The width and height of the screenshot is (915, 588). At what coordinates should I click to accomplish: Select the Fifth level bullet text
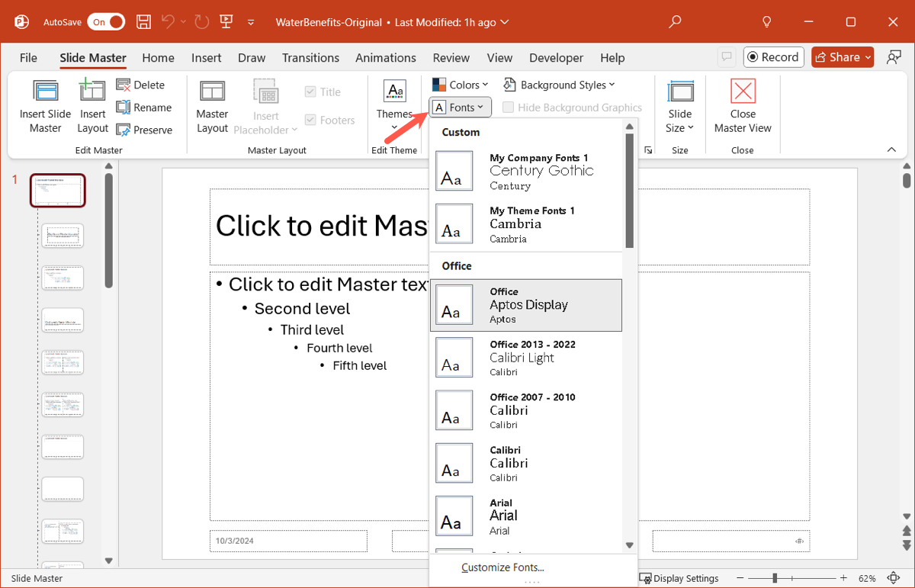pyautogui.click(x=359, y=366)
